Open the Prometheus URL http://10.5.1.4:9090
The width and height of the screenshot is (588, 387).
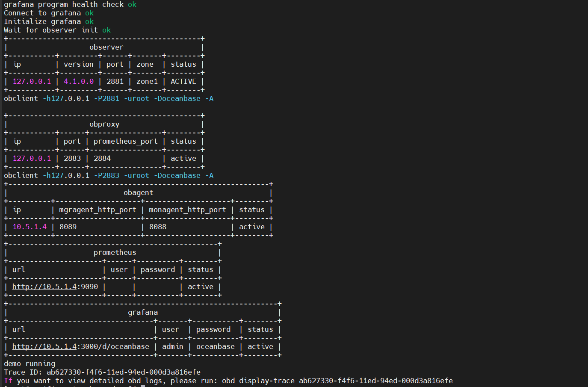point(55,287)
